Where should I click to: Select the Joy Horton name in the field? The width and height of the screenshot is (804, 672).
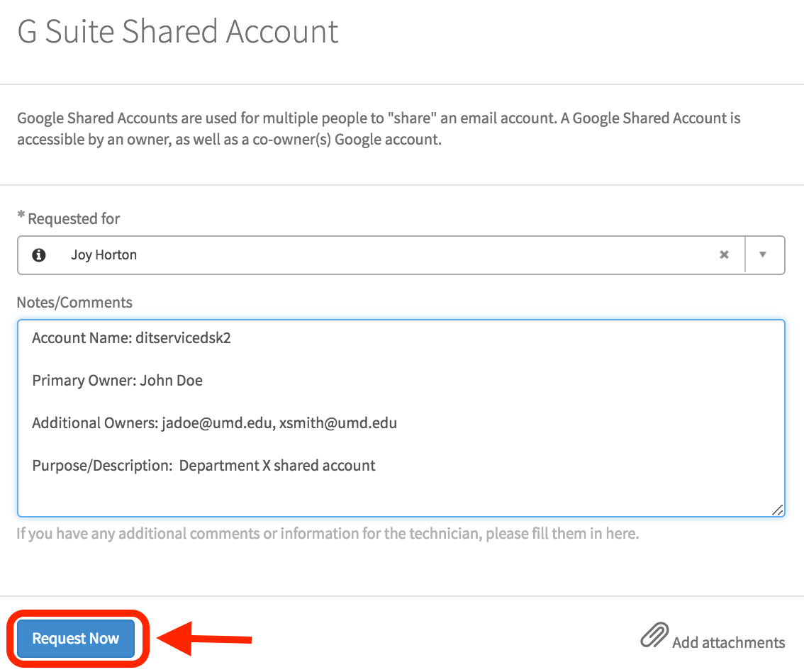(x=104, y=255)
